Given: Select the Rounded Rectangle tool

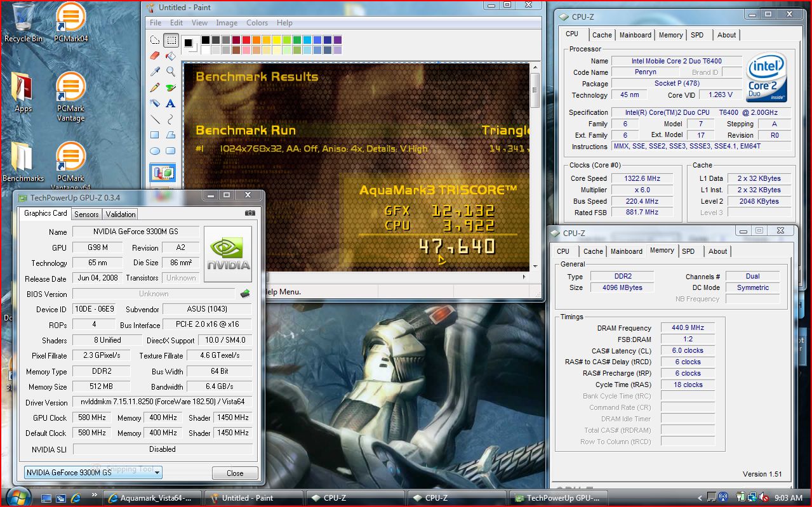Looking at the screenshot, I should 171,151.
